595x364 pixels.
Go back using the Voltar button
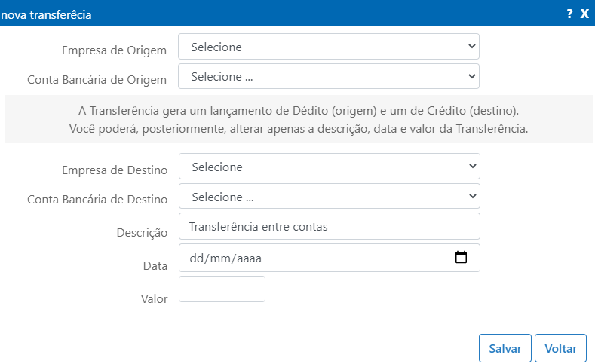click(560, 348)
